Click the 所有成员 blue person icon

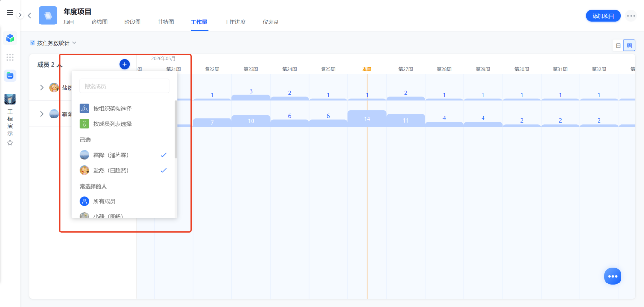[84, 201]
